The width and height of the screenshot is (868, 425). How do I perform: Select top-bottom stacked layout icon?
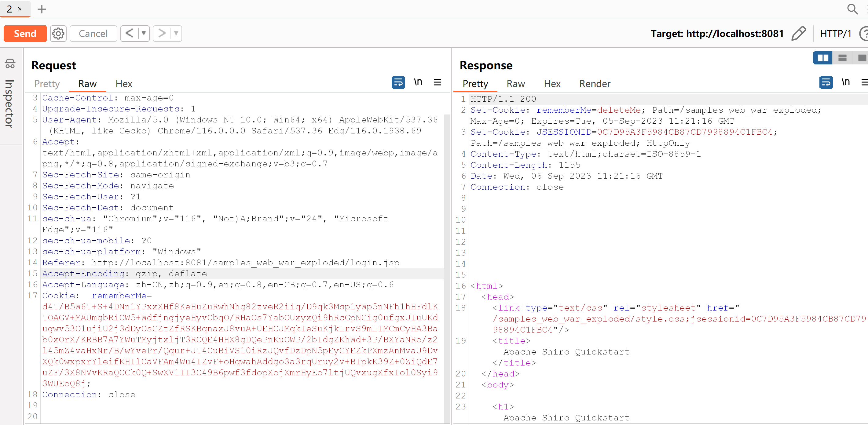(842, 58)
